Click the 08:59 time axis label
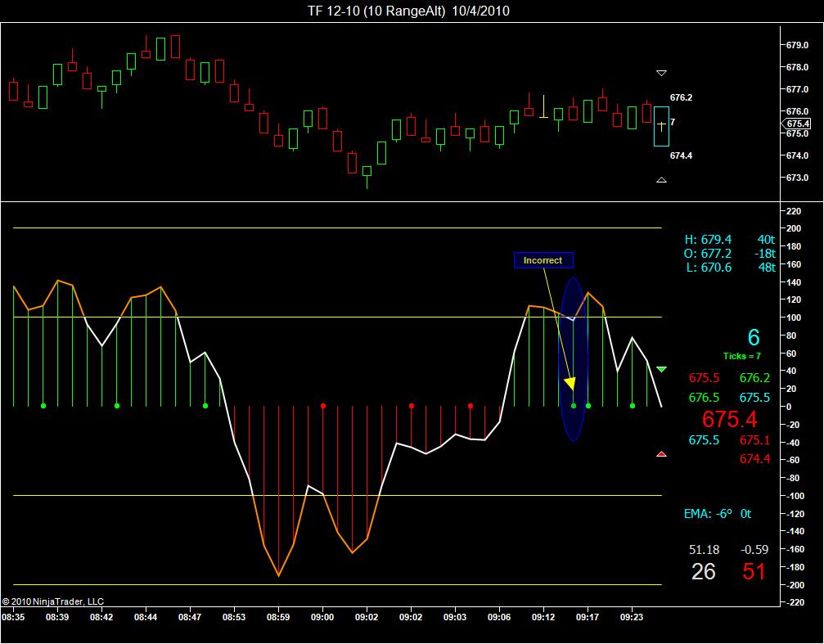The width and height of the screenshot is (824, 644). pyautogui.click(x=278, y=617)
